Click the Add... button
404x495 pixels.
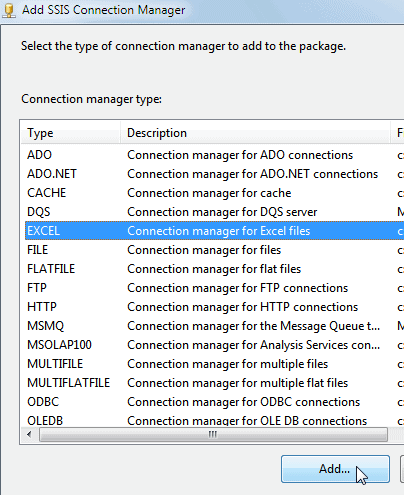pos(335,469)
